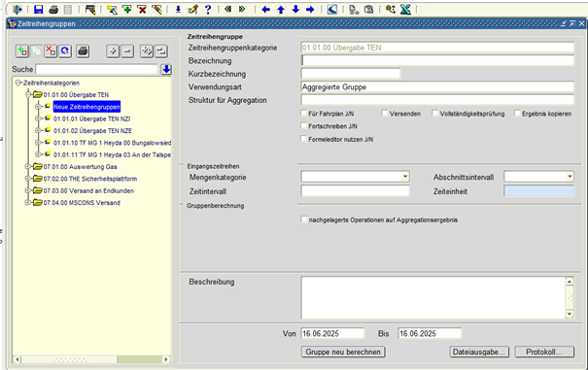Click the blue question mark help icon
The image size is (588, 370).
tap(208, 10)
